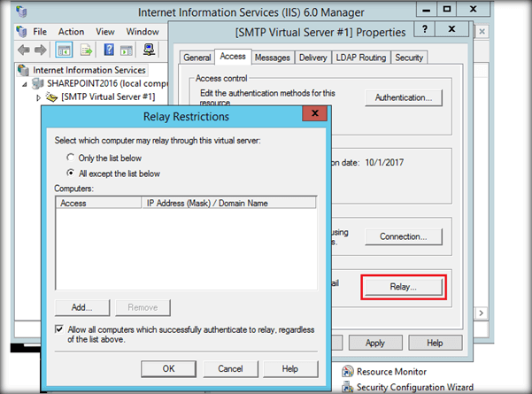Click the Security Configuration Wizard icon
This screenshot has width=532, height=394.
pos(347,387)
